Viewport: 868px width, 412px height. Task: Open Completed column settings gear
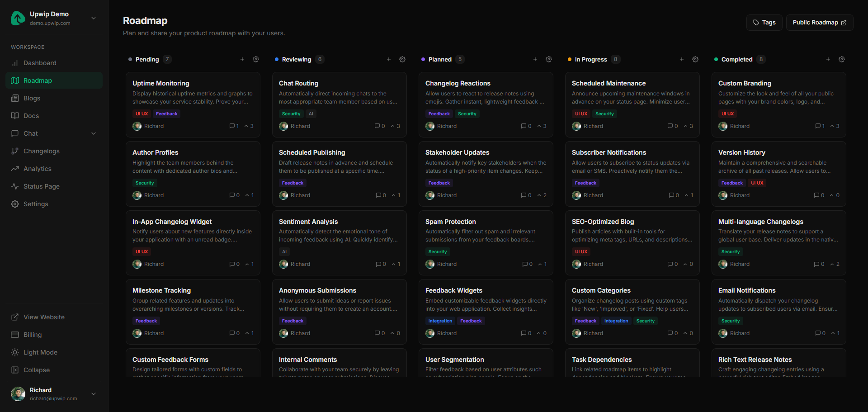click(842, 59)
